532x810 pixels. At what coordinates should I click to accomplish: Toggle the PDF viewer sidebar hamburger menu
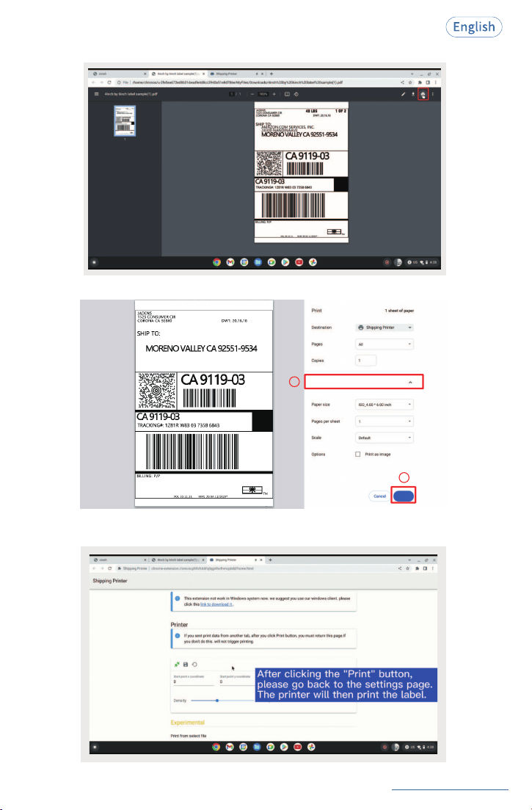click(x=96, y=94)
